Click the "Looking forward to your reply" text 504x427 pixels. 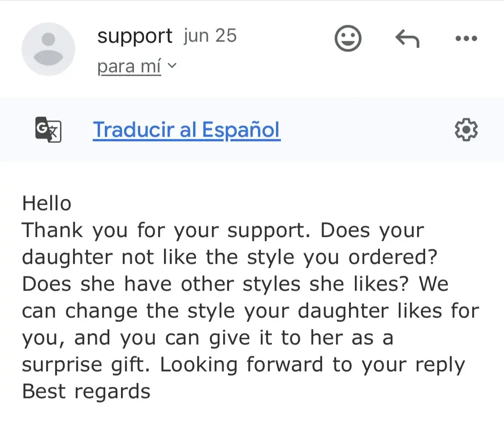312,365
